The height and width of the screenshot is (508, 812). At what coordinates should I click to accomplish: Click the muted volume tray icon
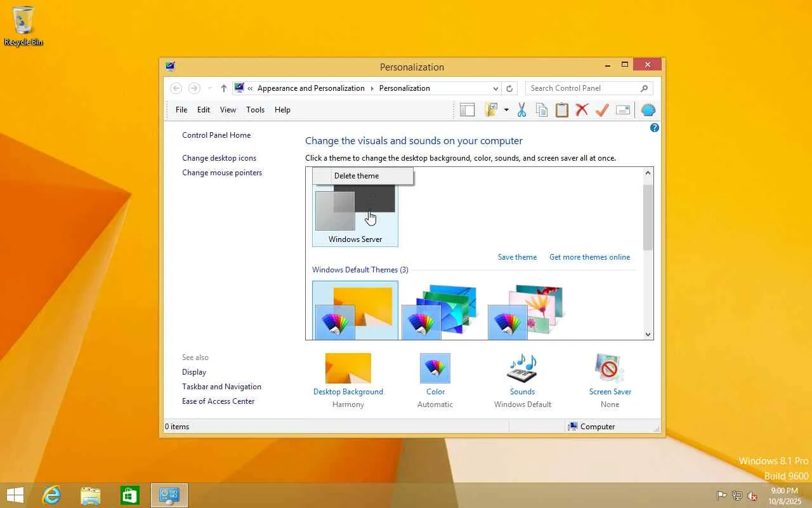[752, 496]
